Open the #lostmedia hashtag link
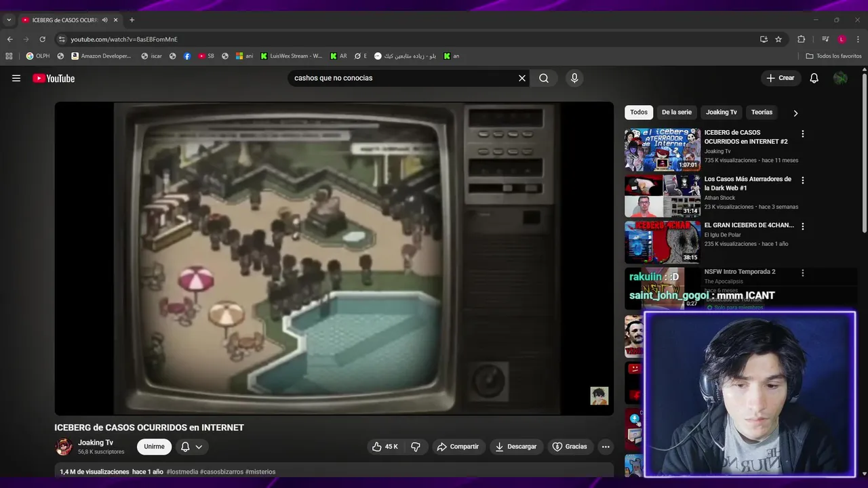Image resolution: width=868 pixels, height=488 pixels. [x=182, y=472]
